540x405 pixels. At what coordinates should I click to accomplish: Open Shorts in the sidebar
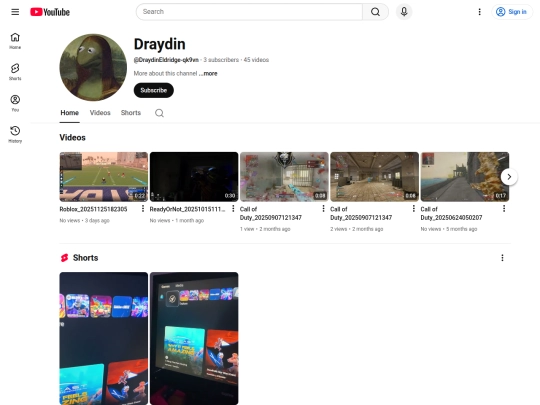pyautogui.click(x=15, y=72)
